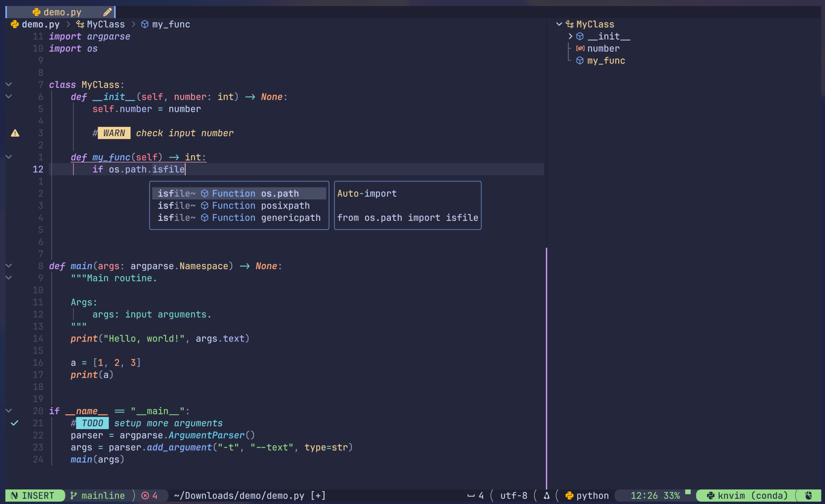This screenshot has height=504, width=825.
Task: Click the icon at far right of statusline
Action: (808, 496)
